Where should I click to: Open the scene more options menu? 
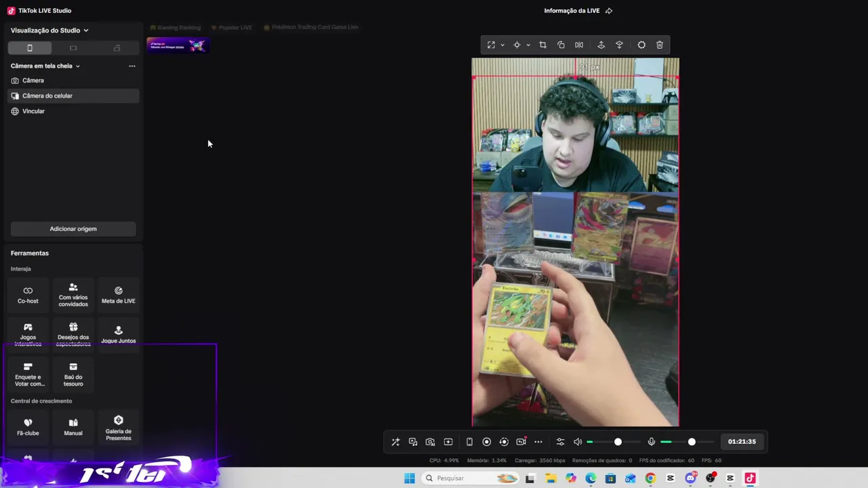coord(132,66)
